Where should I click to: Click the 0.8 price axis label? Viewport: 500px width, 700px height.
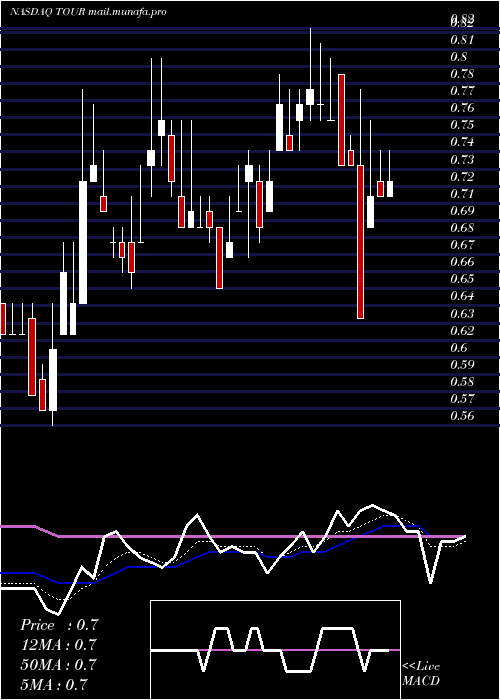click(458, 57)
